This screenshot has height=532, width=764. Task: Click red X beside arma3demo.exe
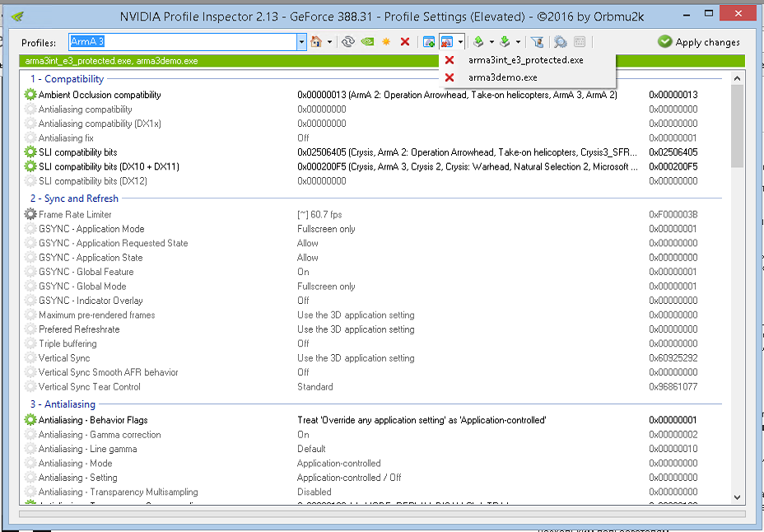[450, 77]
